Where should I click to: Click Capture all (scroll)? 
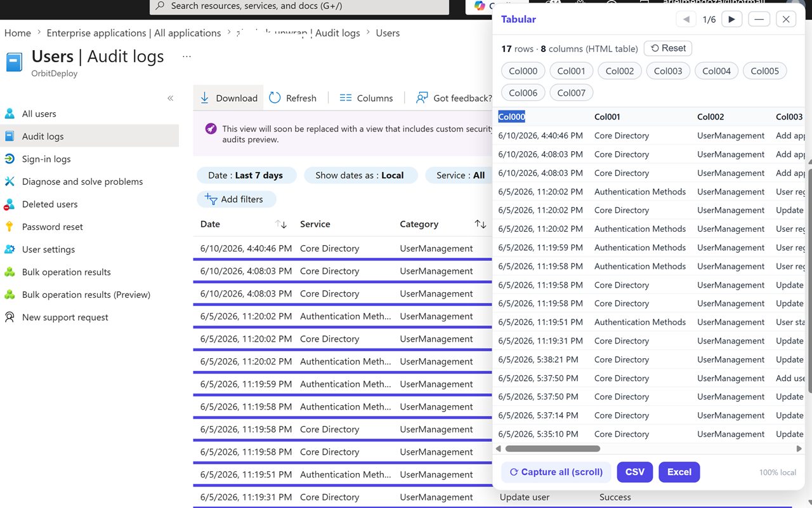(x=556, y=472)
